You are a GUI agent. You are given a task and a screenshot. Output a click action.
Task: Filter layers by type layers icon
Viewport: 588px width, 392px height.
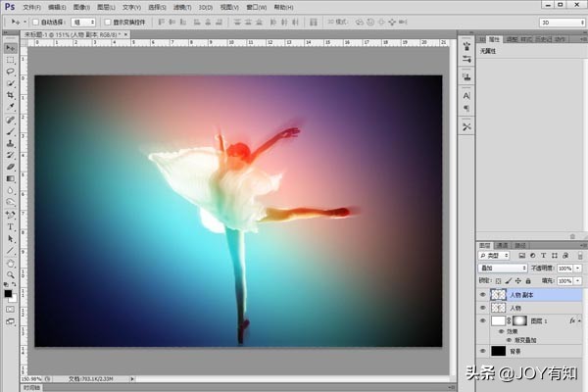(x=545, y=255)
